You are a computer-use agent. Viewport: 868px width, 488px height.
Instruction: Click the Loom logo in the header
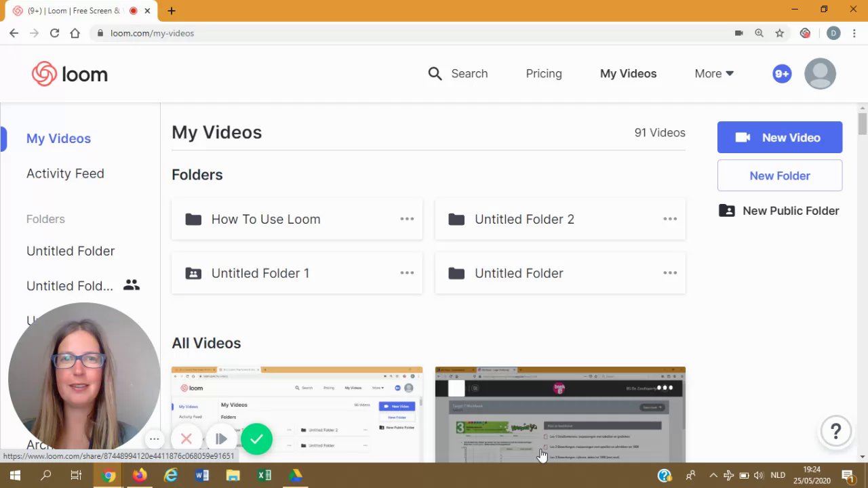click(70, 74)
